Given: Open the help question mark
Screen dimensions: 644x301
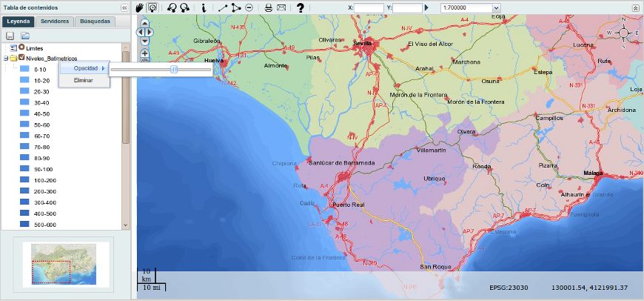Looking at the screenshot, I should 301,7.
